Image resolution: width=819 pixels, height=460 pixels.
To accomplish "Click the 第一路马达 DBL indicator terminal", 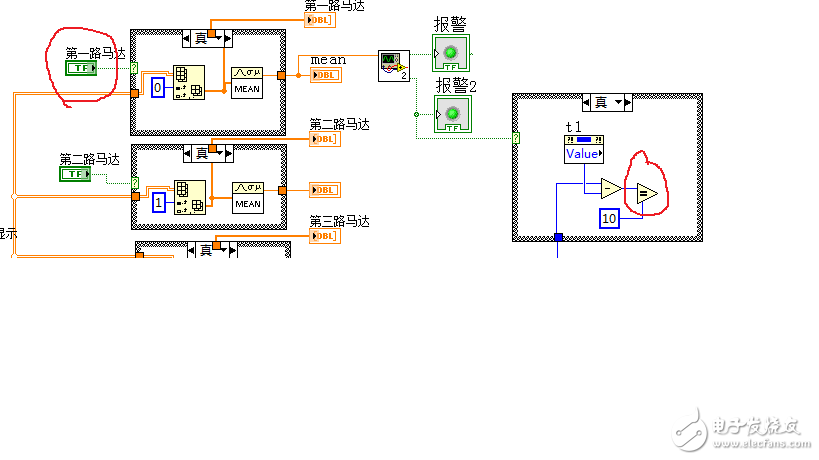I will point(320,20).
